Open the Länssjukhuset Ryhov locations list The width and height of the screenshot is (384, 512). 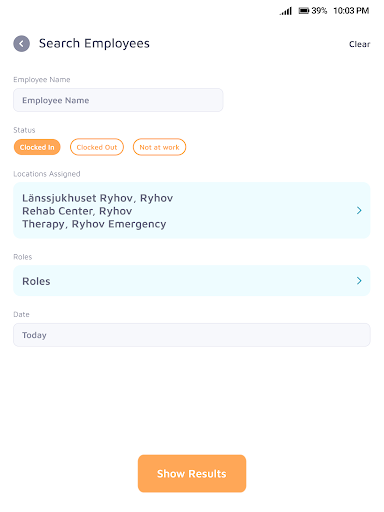[x=192, y=210]
